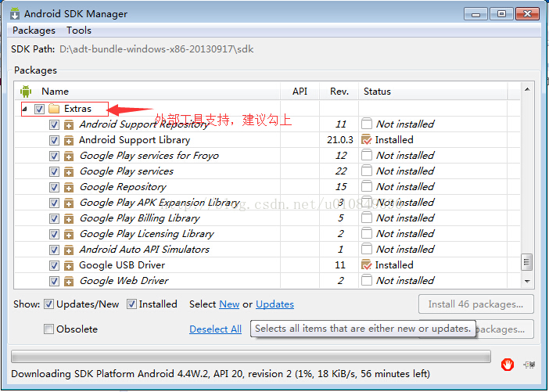This screenshot has width=549, height=392.
Task: Uncheck the Extras group checkbox
Action: [39, 109]
